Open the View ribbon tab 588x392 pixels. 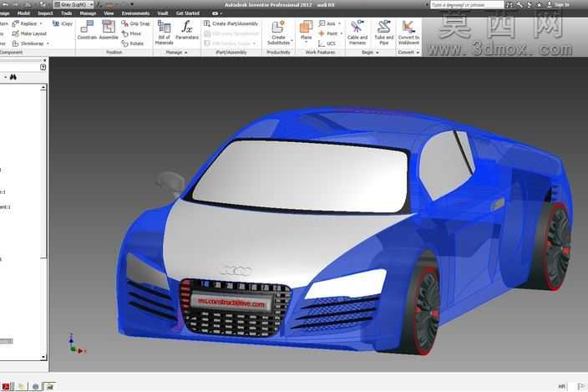tap(109, 13)
